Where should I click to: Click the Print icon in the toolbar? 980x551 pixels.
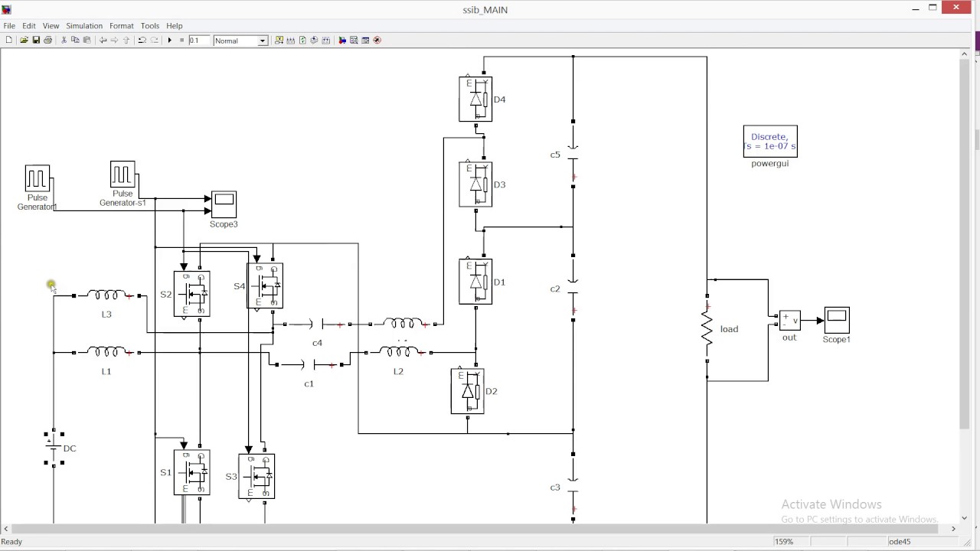click(47, 40)
